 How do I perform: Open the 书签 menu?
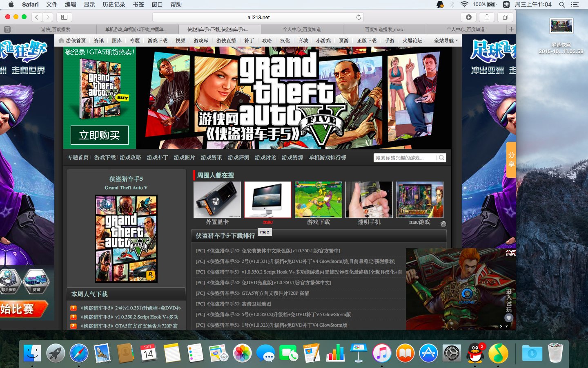(x=138, y=4)
